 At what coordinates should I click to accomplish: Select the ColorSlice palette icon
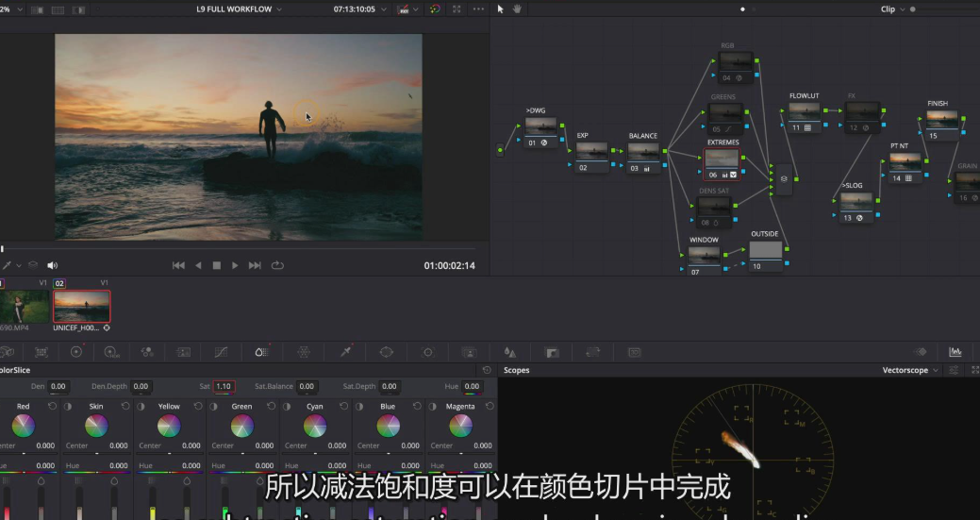[262, 352]
